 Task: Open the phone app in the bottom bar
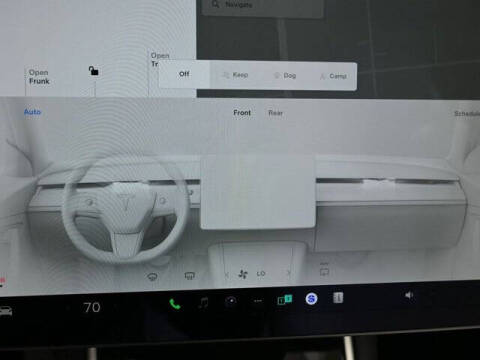175,304
